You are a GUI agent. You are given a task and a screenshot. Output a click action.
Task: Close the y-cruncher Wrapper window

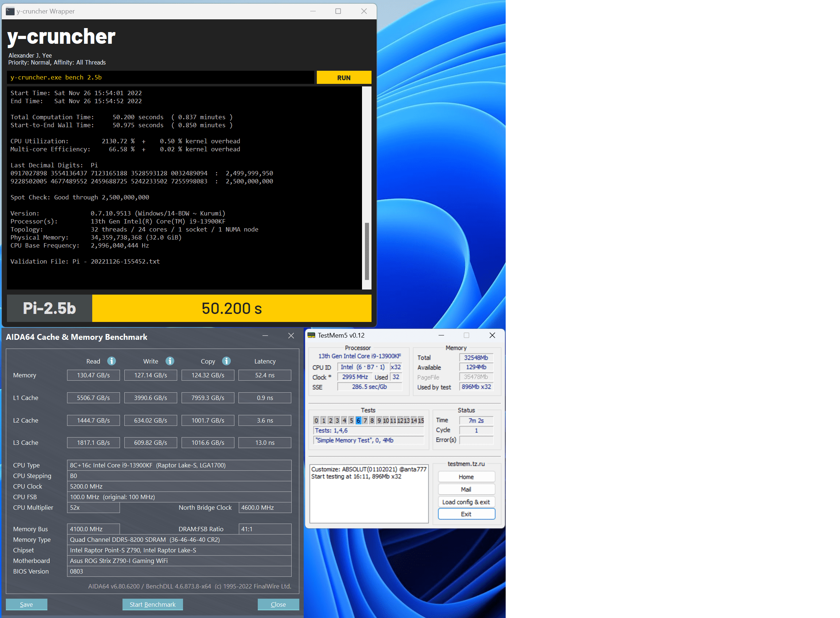(363, 11)
